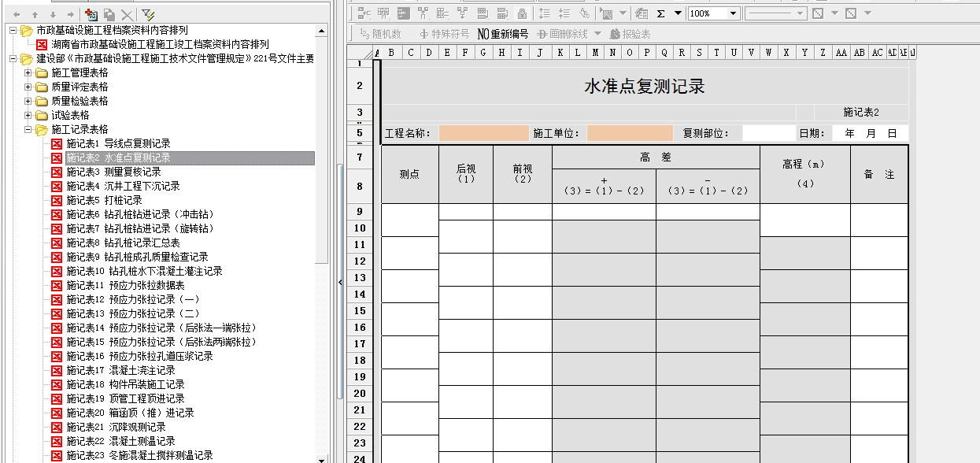Screen dimensions: 980x463
Task: Click the tree panel scroll-up arrow
Action: click(x=321, y=31)
